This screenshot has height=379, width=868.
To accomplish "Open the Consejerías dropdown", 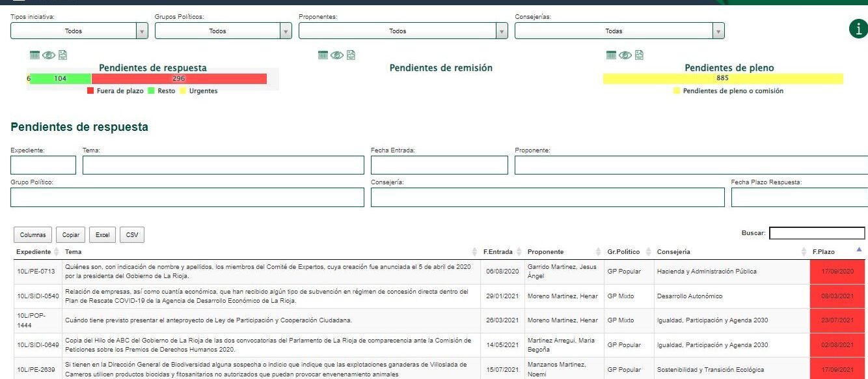I will tap(619, 31).
